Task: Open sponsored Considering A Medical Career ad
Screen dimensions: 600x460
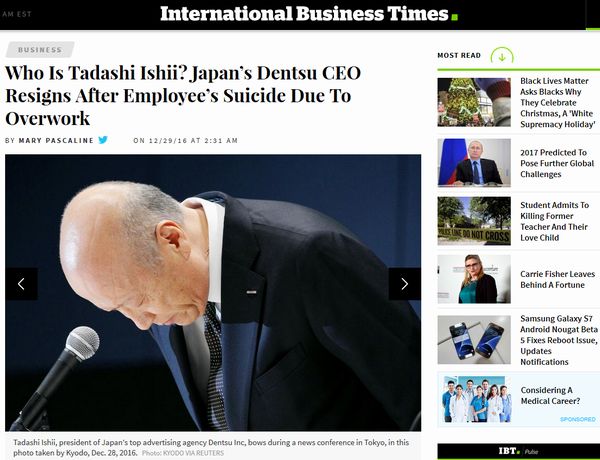Action: pos(518,400)
